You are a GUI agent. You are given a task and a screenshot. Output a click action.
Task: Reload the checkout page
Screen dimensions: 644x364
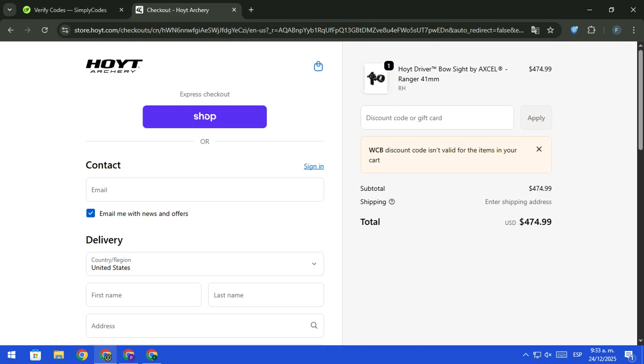[45, 30]
